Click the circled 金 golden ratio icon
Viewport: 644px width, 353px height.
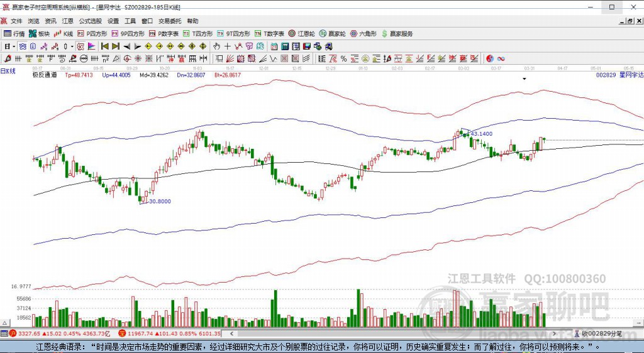pos(365,58)
